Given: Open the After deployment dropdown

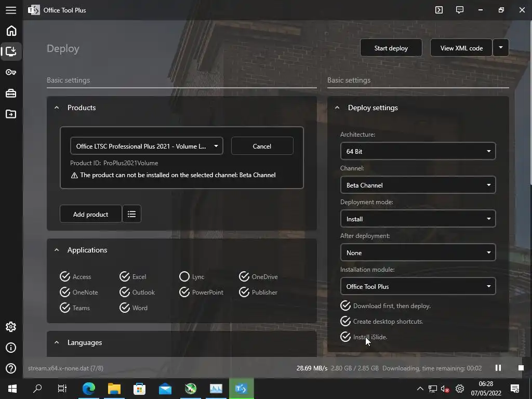Looking at the screenshot, I should tap(418, 252).
